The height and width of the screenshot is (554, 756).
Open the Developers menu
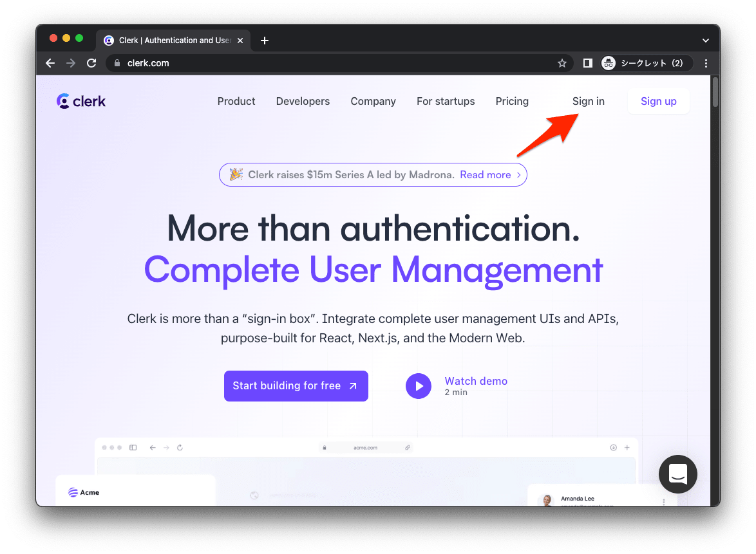point(303,101)
